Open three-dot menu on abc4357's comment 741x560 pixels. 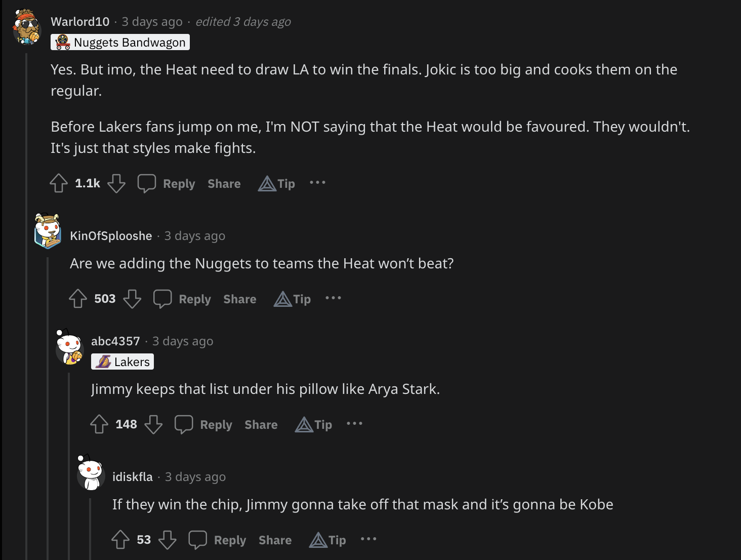(354, 423)
